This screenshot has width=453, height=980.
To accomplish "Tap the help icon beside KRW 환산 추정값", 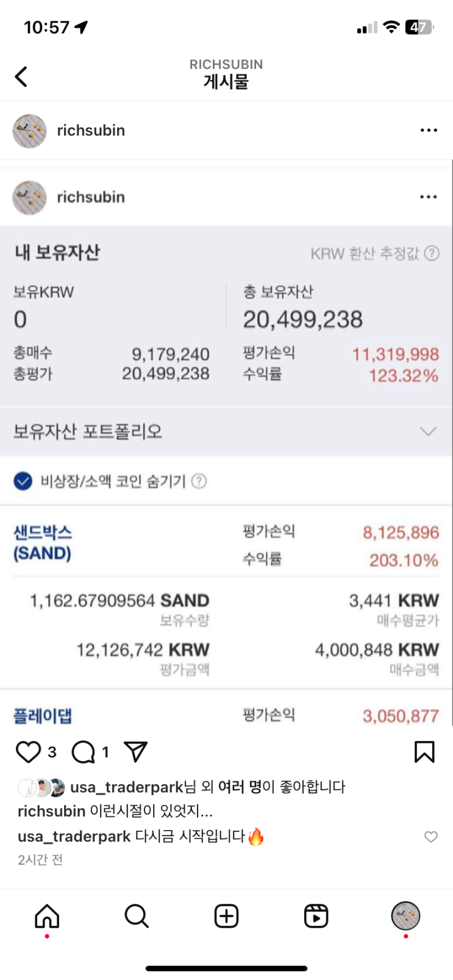I will [432, 254].
